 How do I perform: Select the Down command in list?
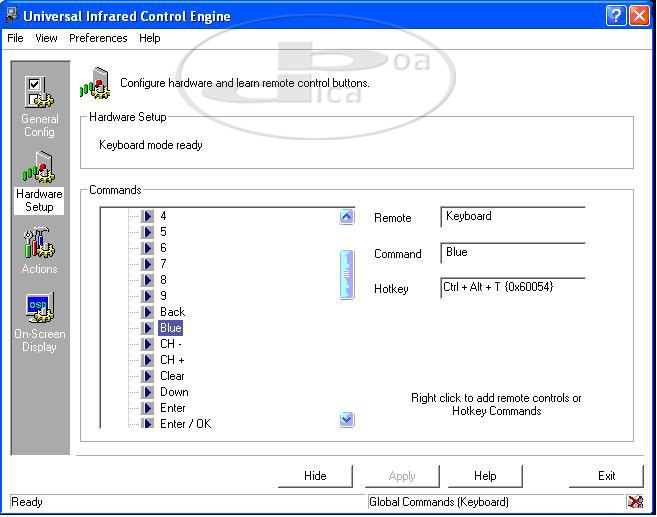174,392
